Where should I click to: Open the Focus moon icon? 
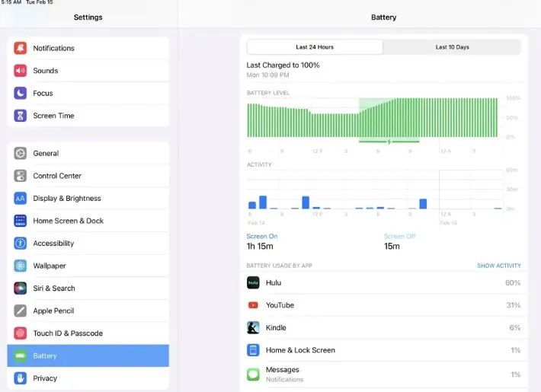point(20,93)
